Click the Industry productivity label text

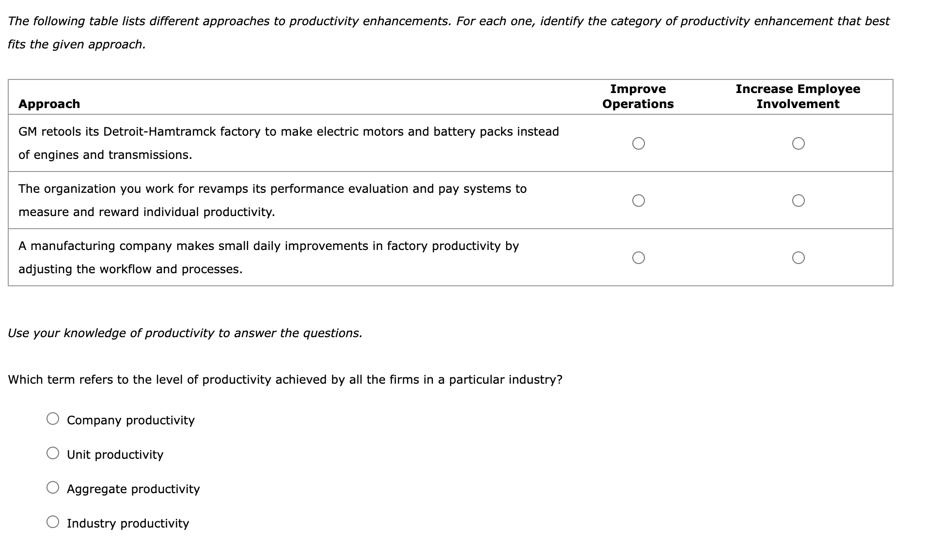128,524
